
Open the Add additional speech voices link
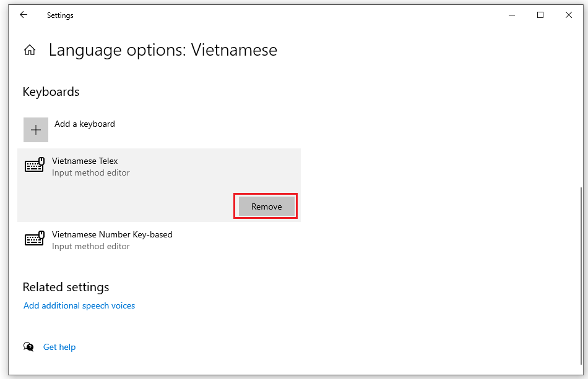(79, 305)
